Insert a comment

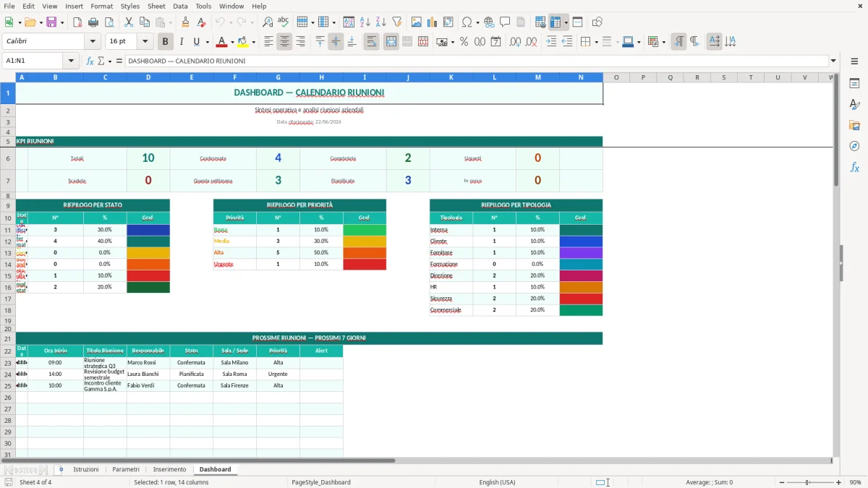(505, 22)
